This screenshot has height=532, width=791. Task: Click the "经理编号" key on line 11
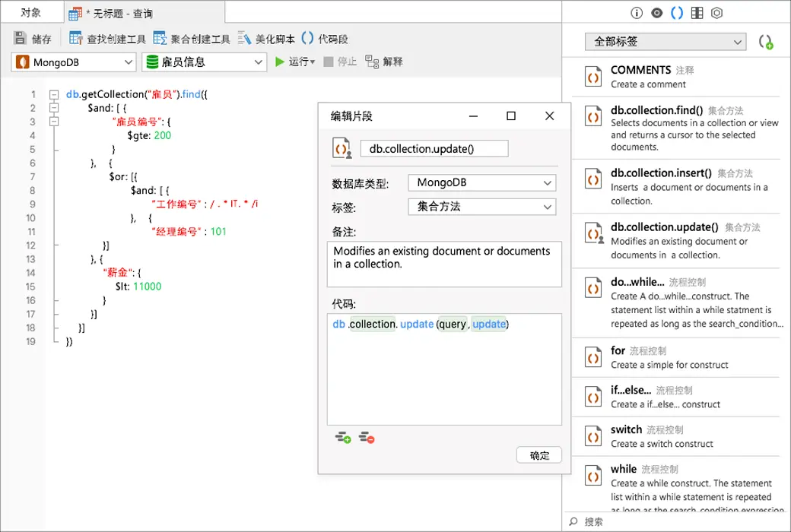tap(176, 232)
